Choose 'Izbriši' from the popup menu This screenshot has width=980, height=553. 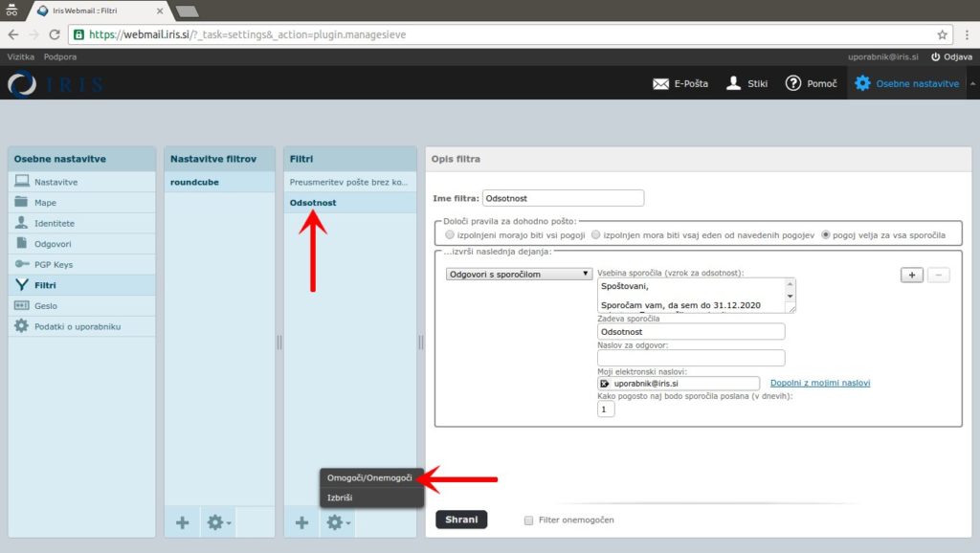click(341, 498)
